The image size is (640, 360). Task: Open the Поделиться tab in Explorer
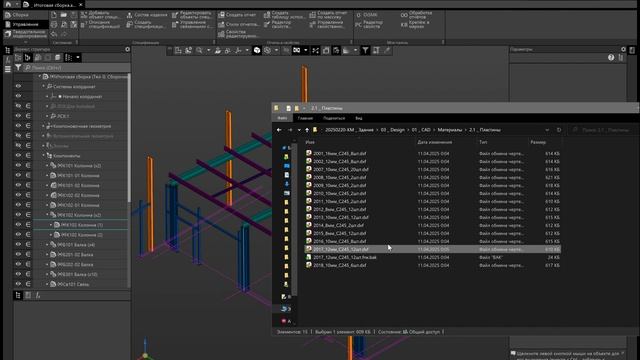pyautogui.click(x=334, y=118)
